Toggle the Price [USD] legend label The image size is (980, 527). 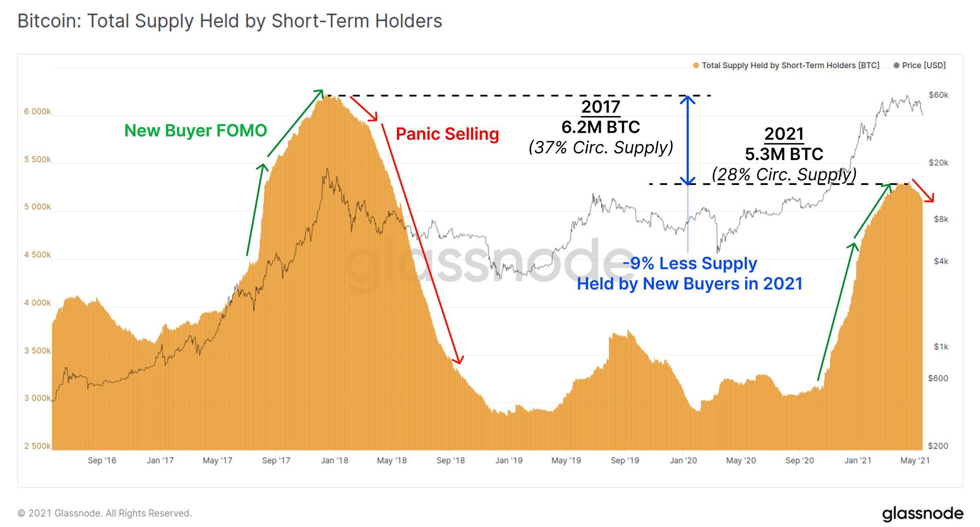[x=924, y=65]
